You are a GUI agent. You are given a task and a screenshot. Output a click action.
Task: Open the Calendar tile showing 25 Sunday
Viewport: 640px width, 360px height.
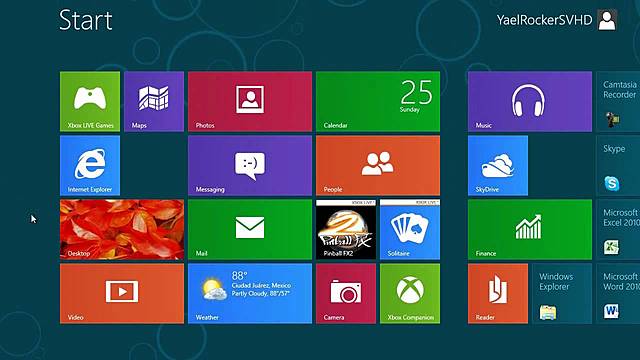(x=378, y=102)
